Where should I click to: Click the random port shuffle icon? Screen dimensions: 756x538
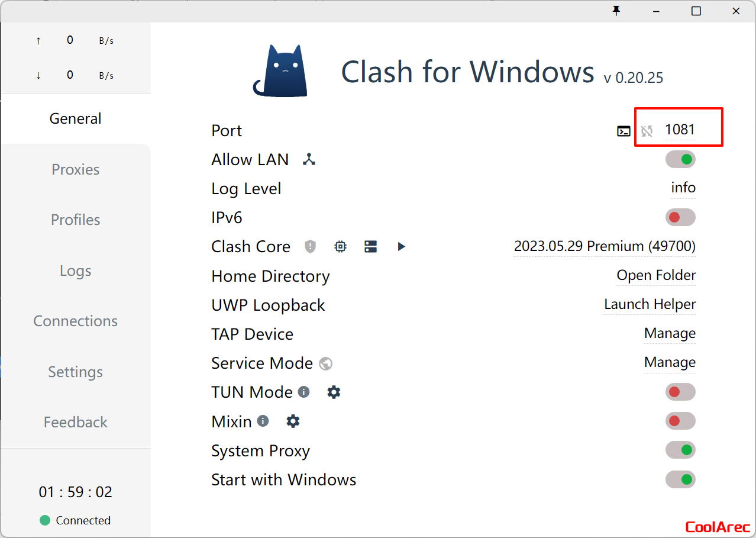click(x=647, y=131)
